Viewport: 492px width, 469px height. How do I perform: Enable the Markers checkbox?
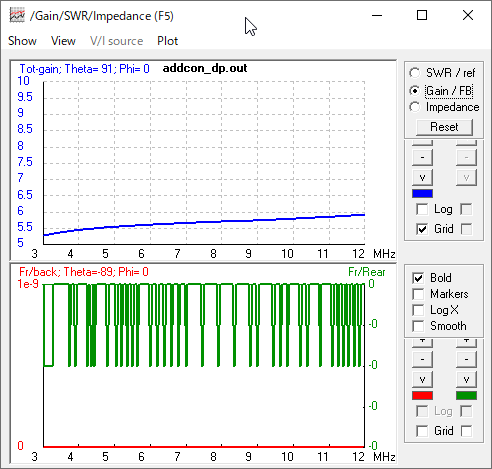(x=418, y=294)
